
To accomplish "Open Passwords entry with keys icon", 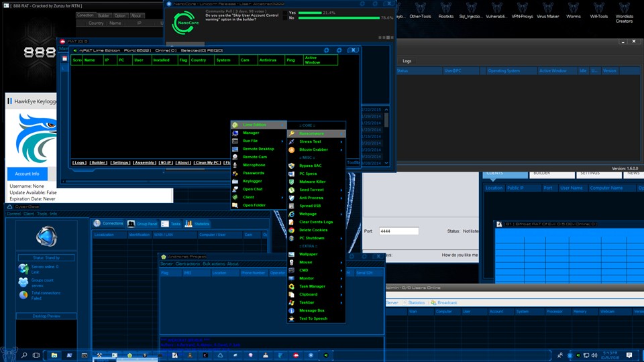I will 235,173.
